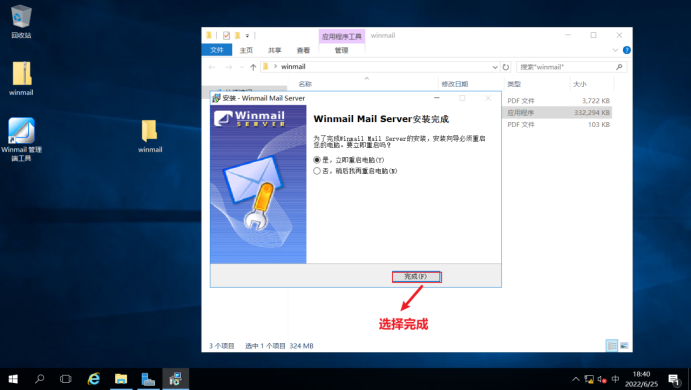This screenshot has height=390, width=691.
Task: Minimize the Winmail installer dialog
Action: tap(437, 98)
